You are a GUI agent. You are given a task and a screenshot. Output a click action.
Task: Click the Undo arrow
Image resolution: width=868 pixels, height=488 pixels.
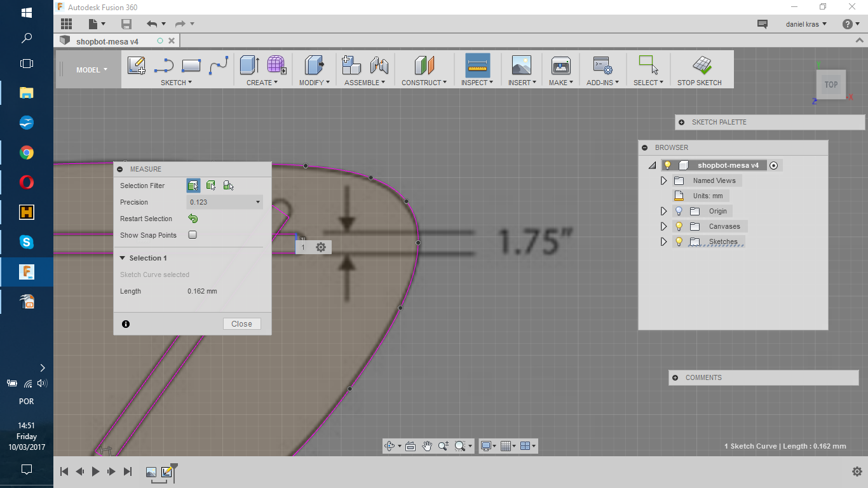[152, 24]
